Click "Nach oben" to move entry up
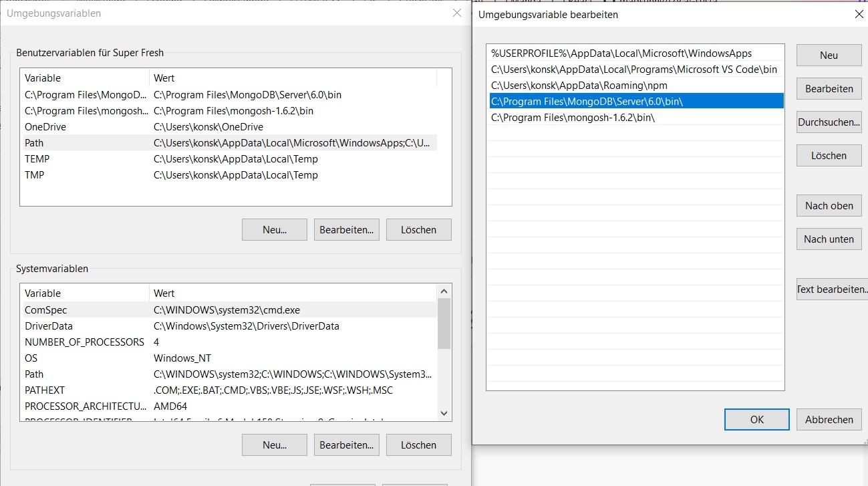The height and width of the screenshot is (486, 868). click(x=829, y=205)
